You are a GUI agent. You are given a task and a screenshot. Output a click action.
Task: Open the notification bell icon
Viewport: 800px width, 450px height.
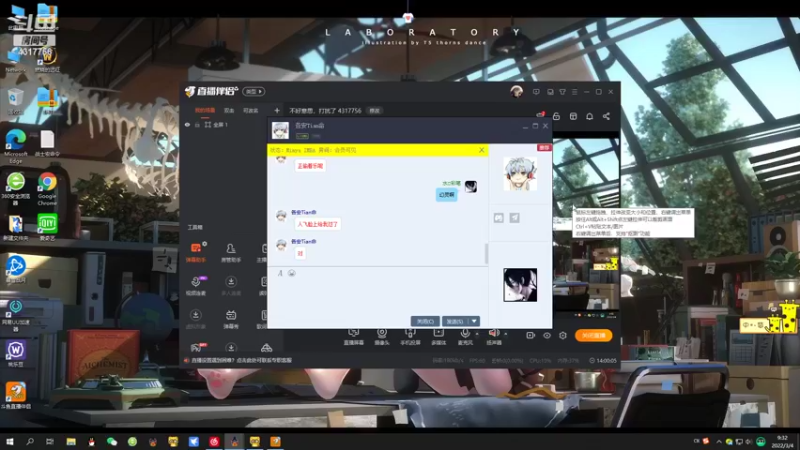pos(589,116)
